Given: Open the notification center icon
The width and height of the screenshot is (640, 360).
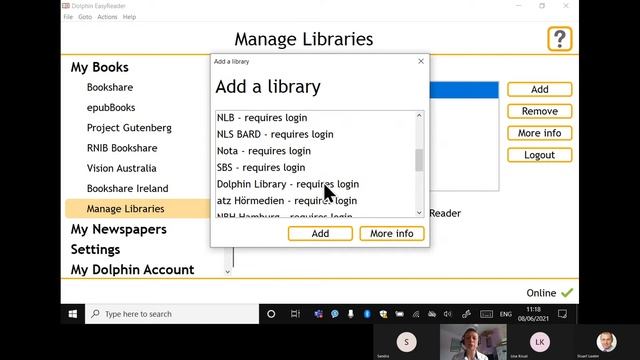Looking at the screenshot, I should pyautogui.click(x=562, y=314).
